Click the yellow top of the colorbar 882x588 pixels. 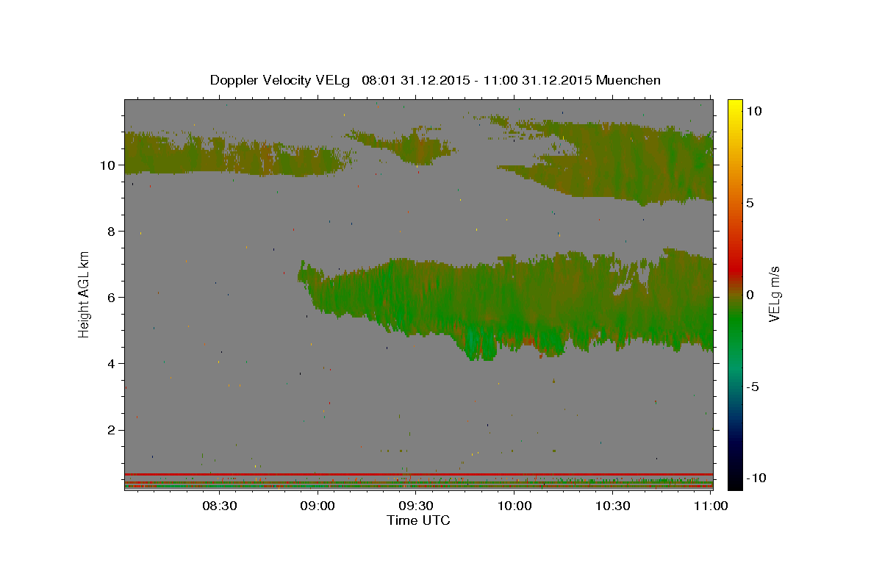(735, 105)
